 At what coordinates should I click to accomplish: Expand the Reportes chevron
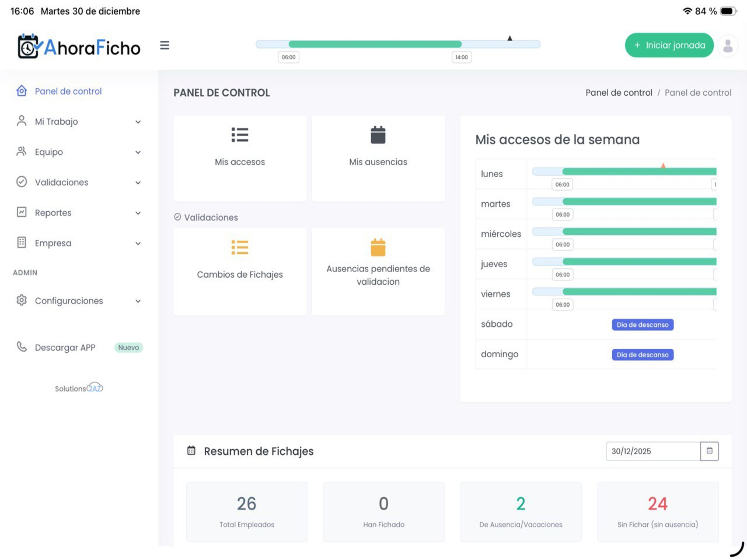tap(138, 213)
